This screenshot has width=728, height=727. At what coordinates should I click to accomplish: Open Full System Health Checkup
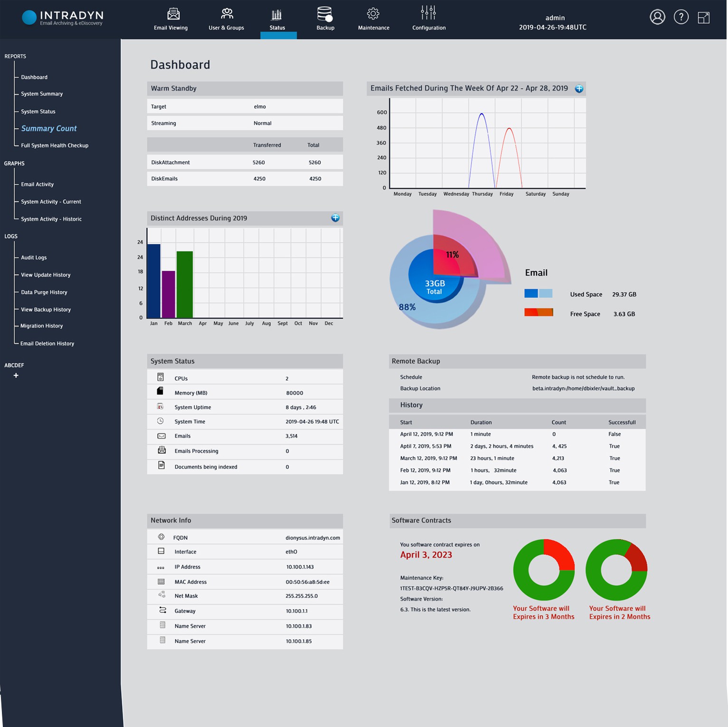click(x=55, y=146)
